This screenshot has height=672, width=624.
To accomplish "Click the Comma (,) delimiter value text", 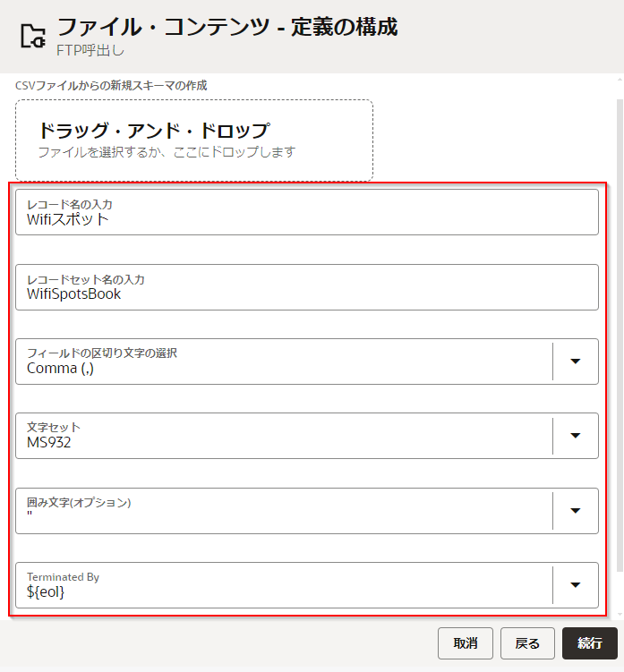I will [61, 368].
